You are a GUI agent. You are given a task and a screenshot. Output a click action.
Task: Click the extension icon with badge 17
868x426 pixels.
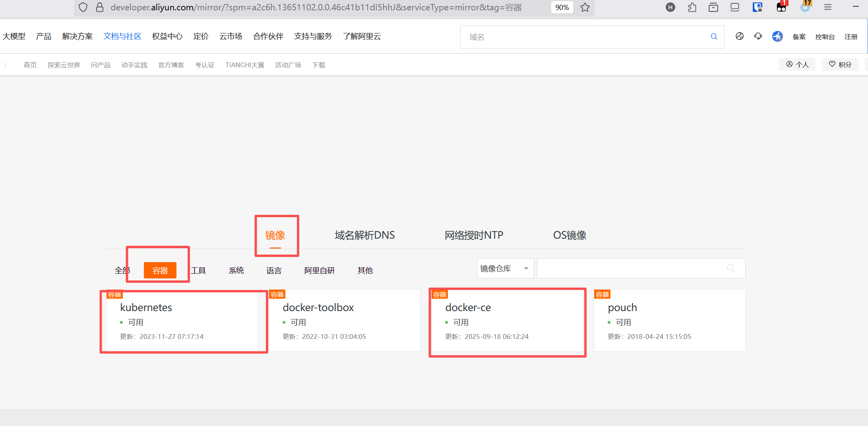[x=806, y=6]
